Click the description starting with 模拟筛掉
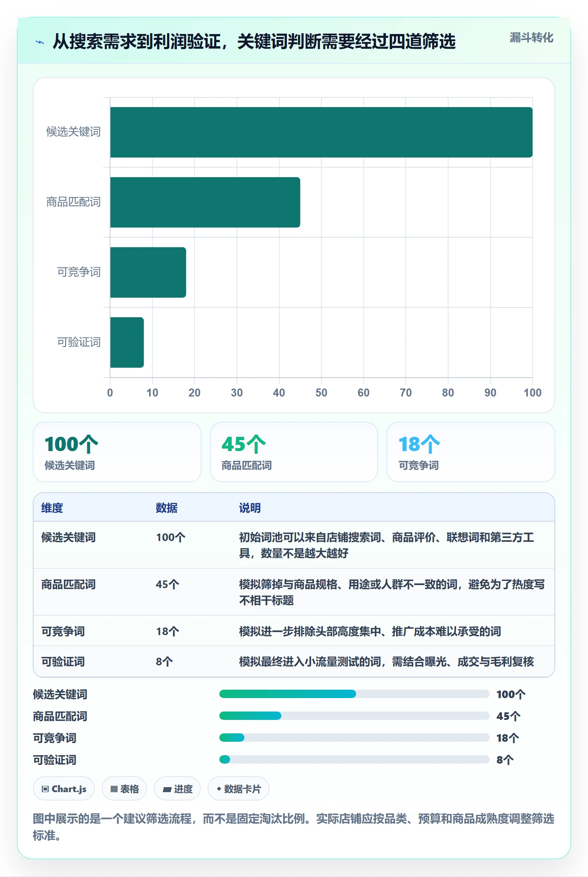 pyautogui.click(x=392, y=592)
